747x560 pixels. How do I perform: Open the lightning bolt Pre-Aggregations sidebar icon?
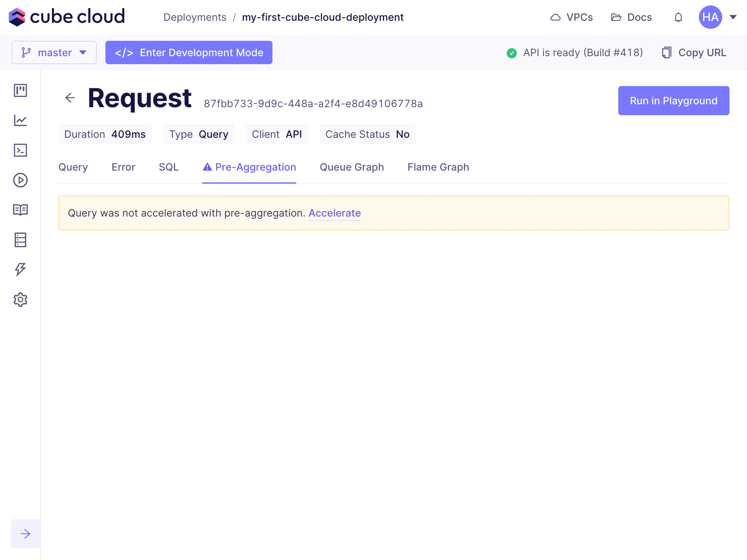(x=20, y=270)
